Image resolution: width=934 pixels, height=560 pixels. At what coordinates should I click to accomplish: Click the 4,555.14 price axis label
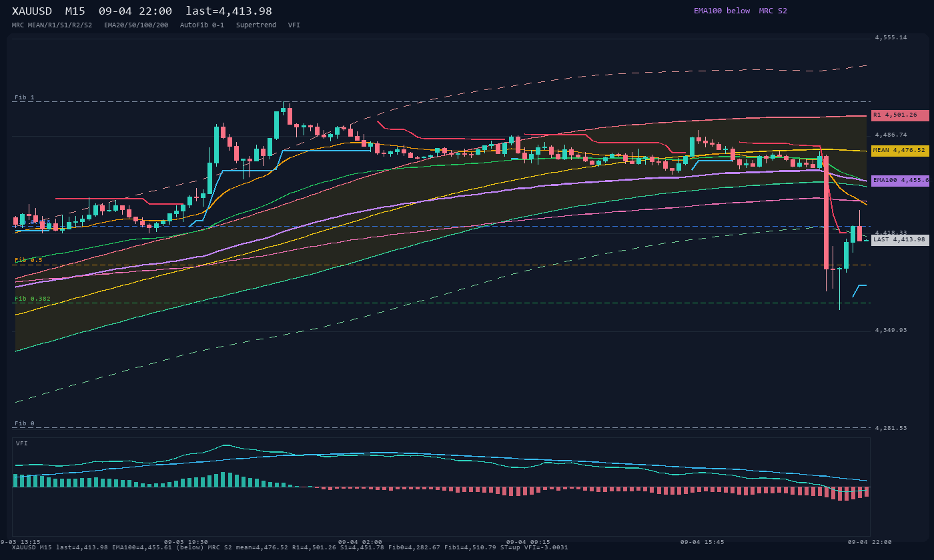891,38
